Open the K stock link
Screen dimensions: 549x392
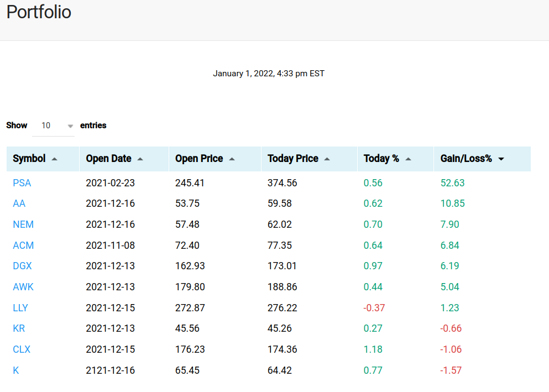pyautogui.click(x=15, y=370)
